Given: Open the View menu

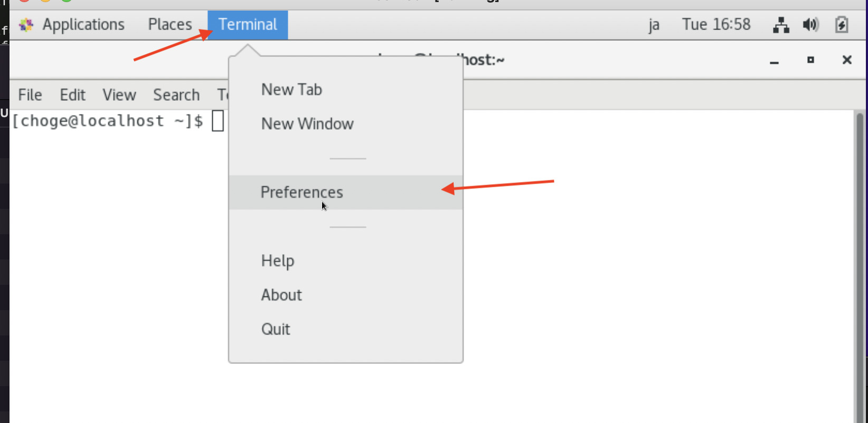Looking at the screenshot, I should (x=119, y=95).
